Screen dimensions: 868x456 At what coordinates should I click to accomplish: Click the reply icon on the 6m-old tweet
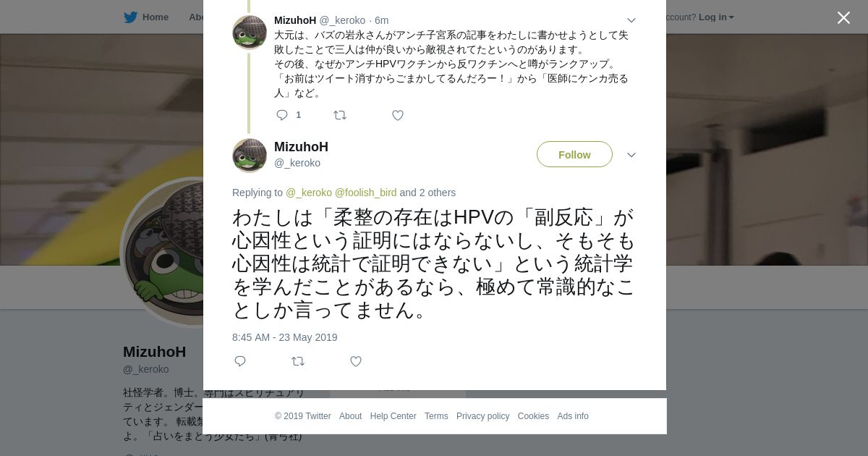coord(282,115)
